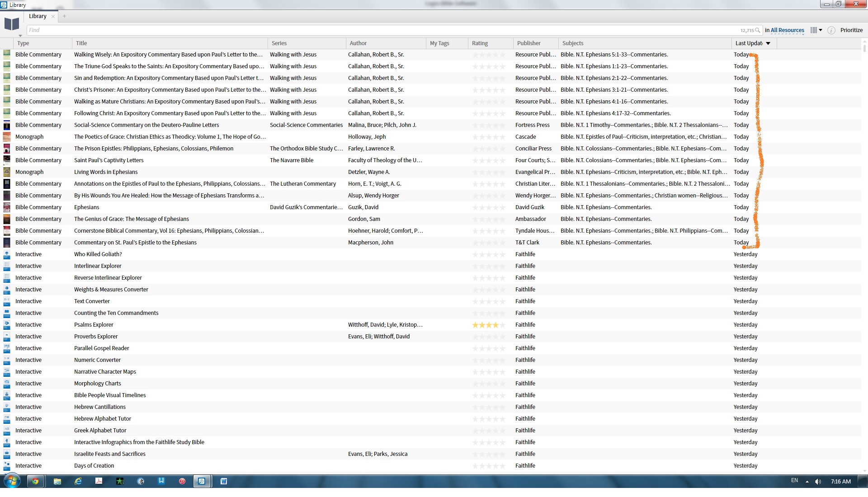This screenshot has height=497, width=868.
Task: Click the details view grid icon
Action: pos(814,30)
